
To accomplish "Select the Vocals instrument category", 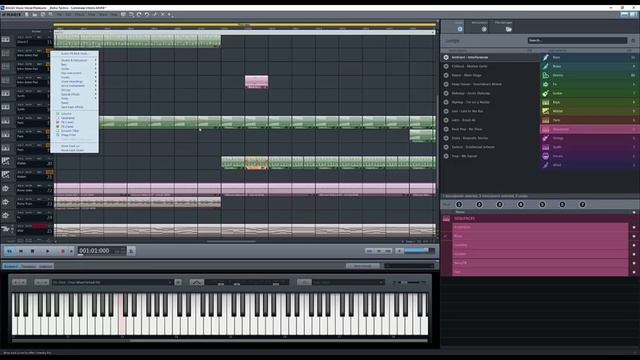I will click(589, 156).
